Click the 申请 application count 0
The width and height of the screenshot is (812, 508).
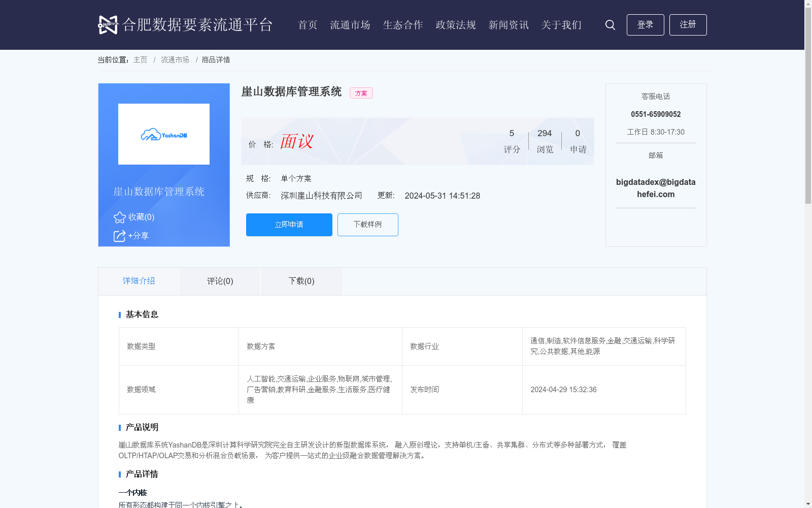click(578, 134)
